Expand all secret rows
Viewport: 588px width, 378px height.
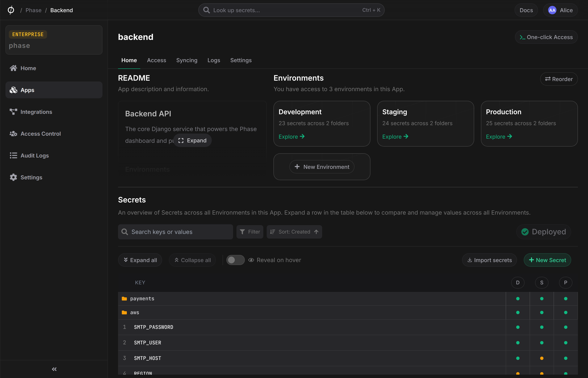pyautogui.click(x=140, y=260)
